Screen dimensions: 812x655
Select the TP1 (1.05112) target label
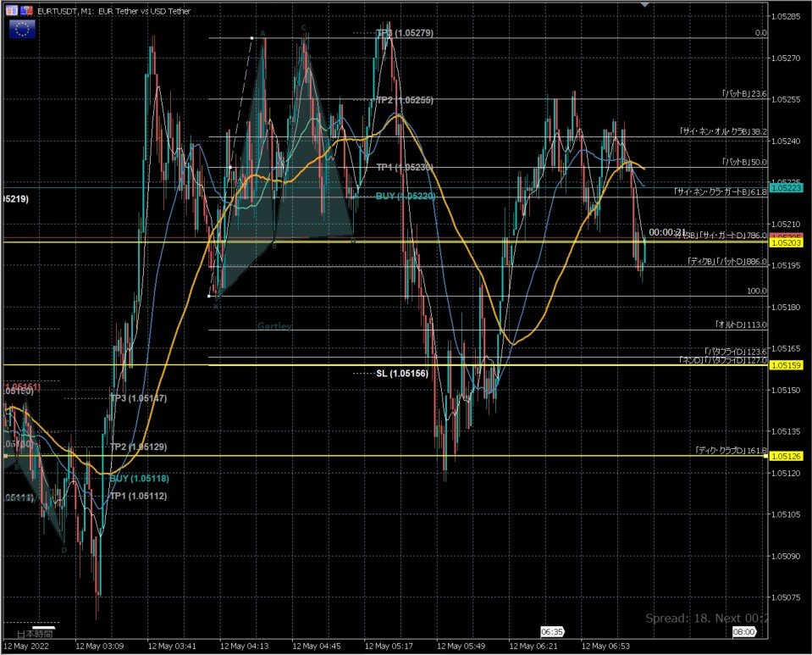[138, 496]
